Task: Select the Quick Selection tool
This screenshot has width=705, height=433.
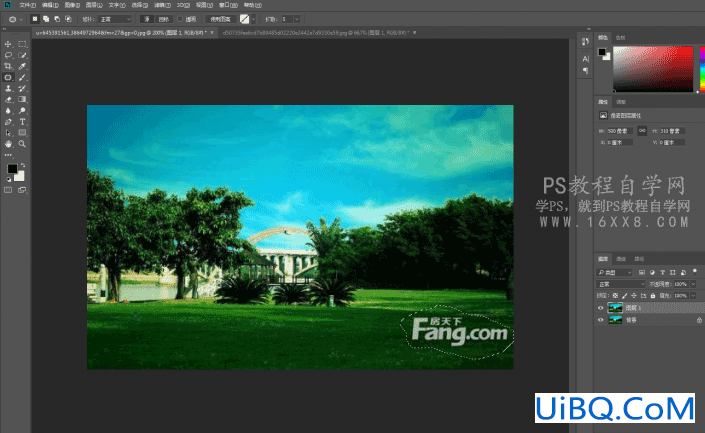Action: tap(22, 55)
